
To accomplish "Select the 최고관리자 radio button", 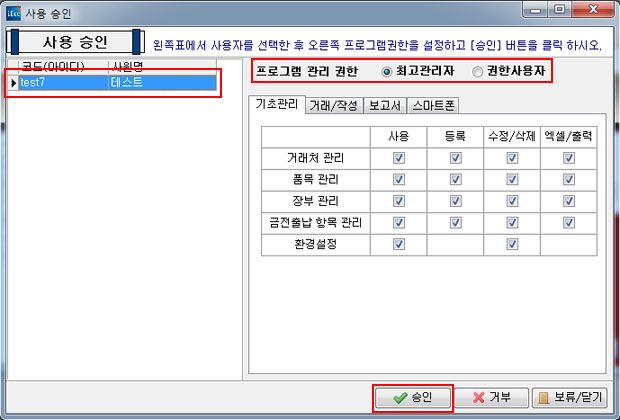I will click(387, 73).
